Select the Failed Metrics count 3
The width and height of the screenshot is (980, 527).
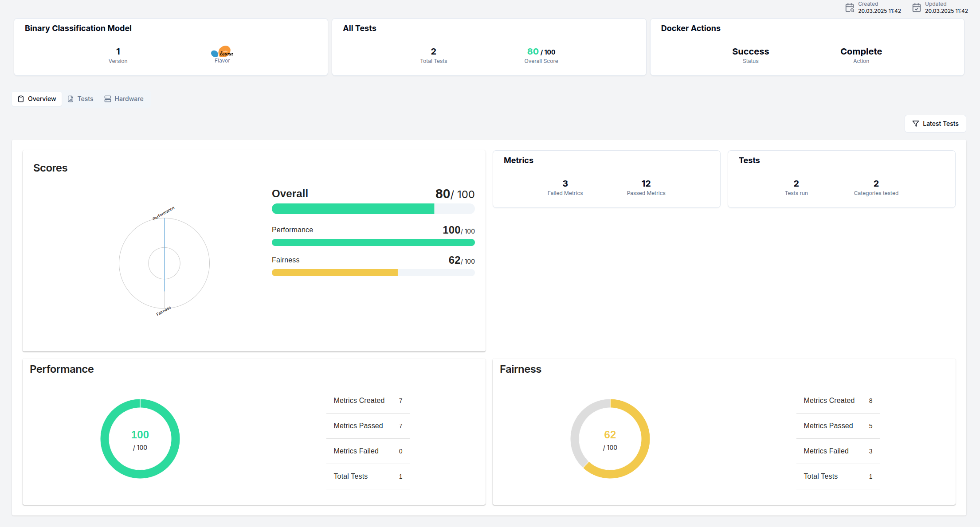[x=565, y=183]
